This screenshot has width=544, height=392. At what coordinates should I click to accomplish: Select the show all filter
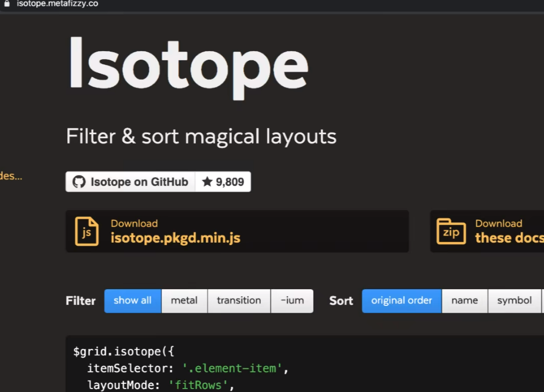tap(133, 301)
